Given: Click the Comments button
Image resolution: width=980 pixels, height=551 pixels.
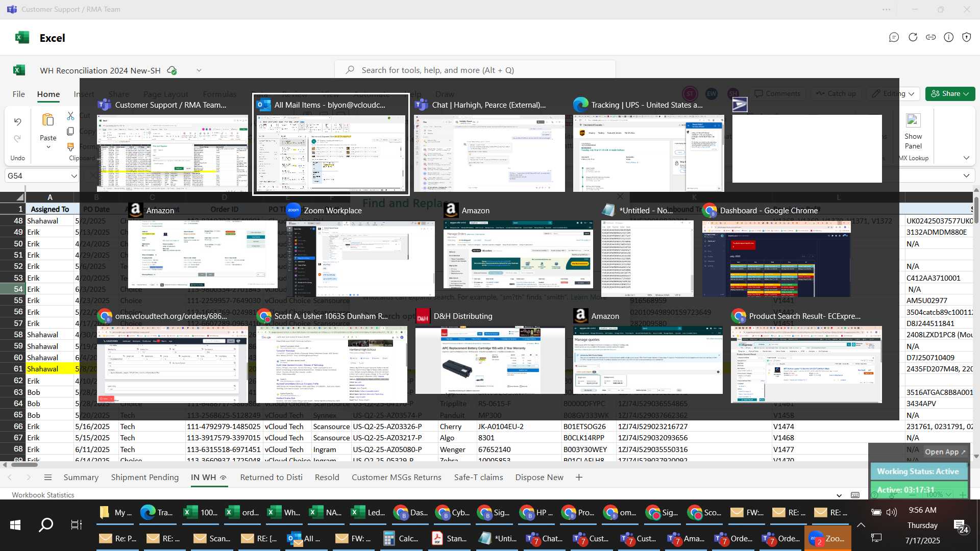Looking at the screenshot, I should click(x=777, y=94).
